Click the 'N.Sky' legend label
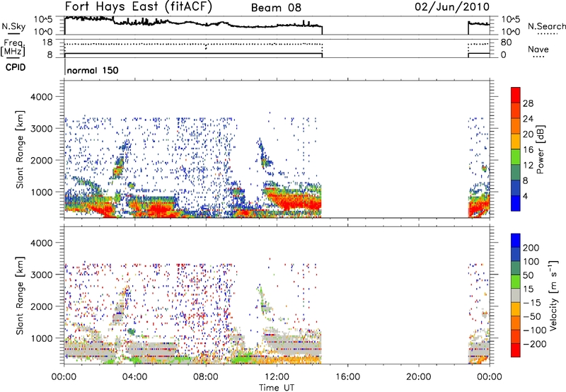The height and width of the screenshot is (392, 566). 13,26
